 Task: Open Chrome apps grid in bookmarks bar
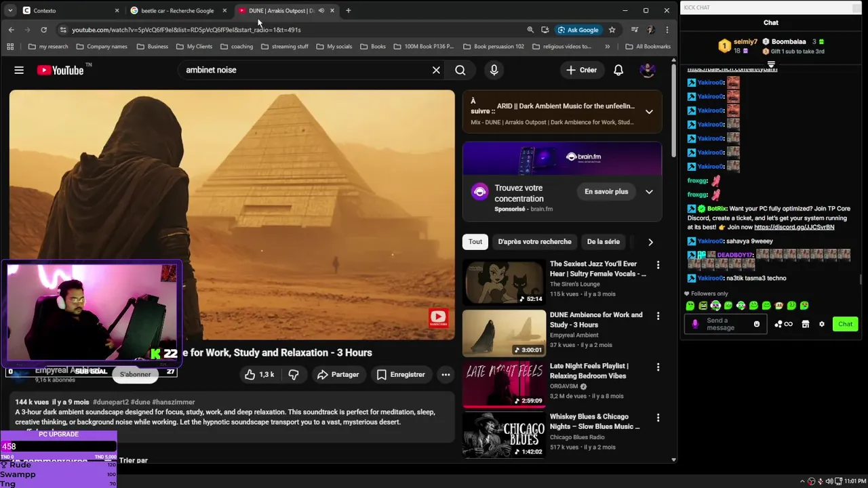[10, 47]
